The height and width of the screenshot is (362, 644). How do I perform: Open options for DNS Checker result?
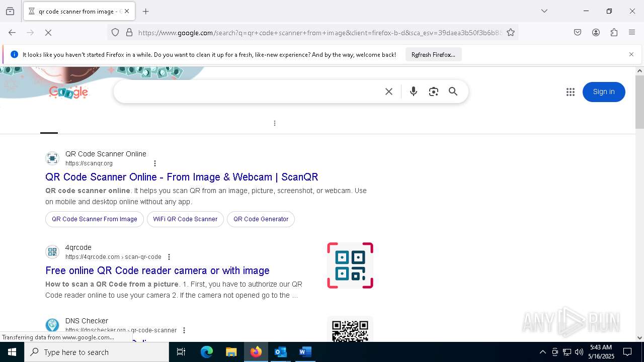(x=184, y=330)
